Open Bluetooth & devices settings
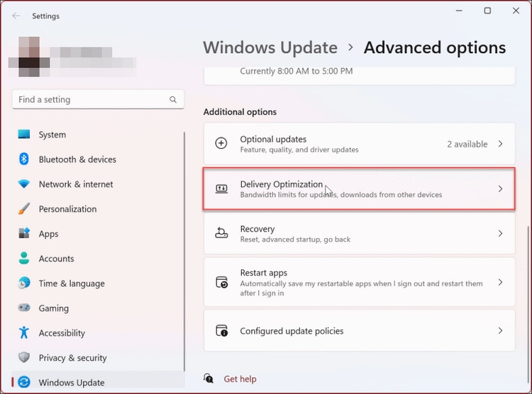The width and height of the screenshot is (532, 394). coord(98,159)
